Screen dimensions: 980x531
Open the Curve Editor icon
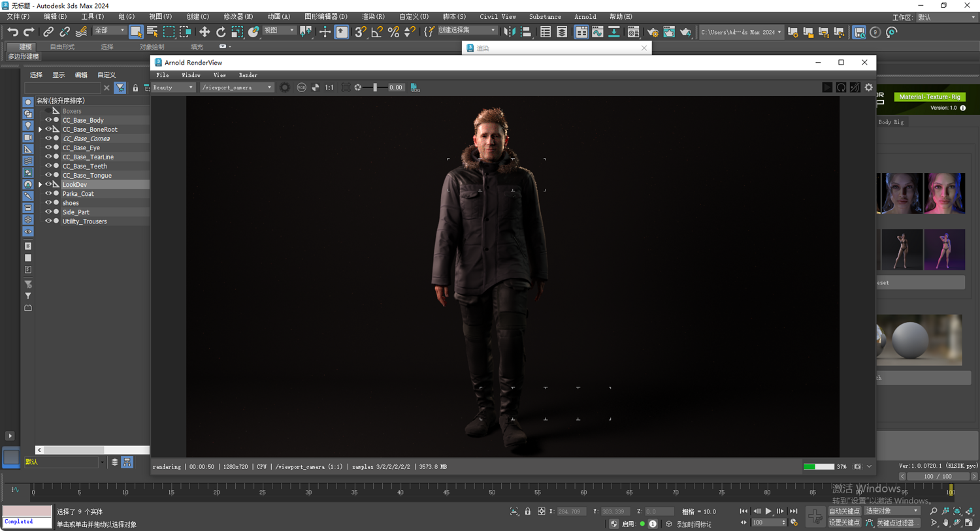click(598, 32)
